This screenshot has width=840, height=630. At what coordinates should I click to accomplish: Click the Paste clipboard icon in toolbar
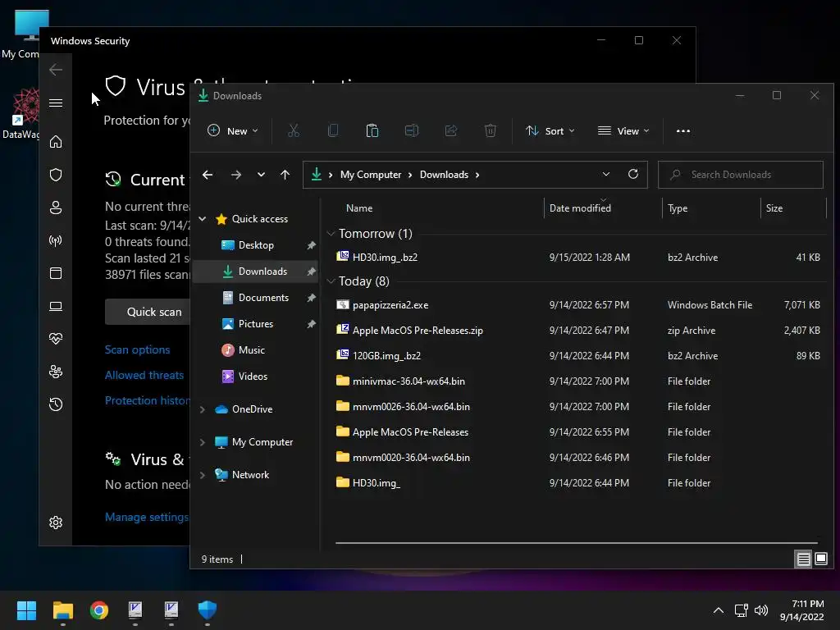(x=372, y=130)
